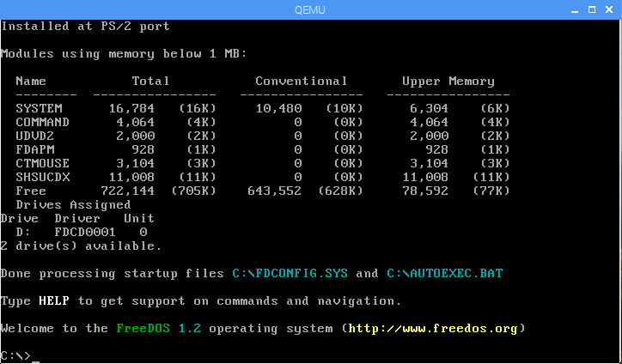This screenshot has width=622, height=364.
Task: Click the highlighted word HELP
Action: [54, 301]
